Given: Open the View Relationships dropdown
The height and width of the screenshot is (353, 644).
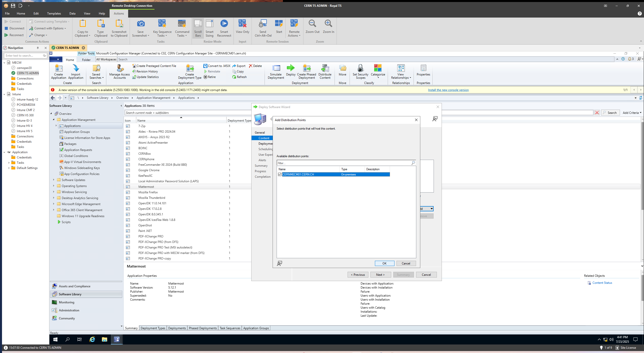Looking at the screenshot, I should pos(401,72).
